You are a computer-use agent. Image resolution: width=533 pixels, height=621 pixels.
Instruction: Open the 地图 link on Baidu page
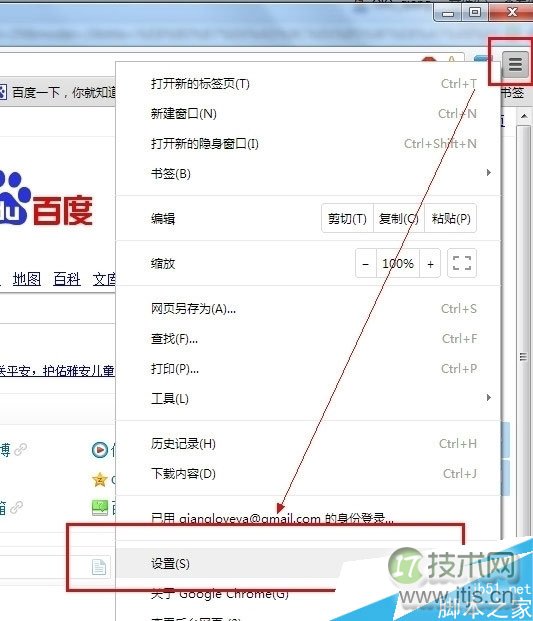(27, 279)
